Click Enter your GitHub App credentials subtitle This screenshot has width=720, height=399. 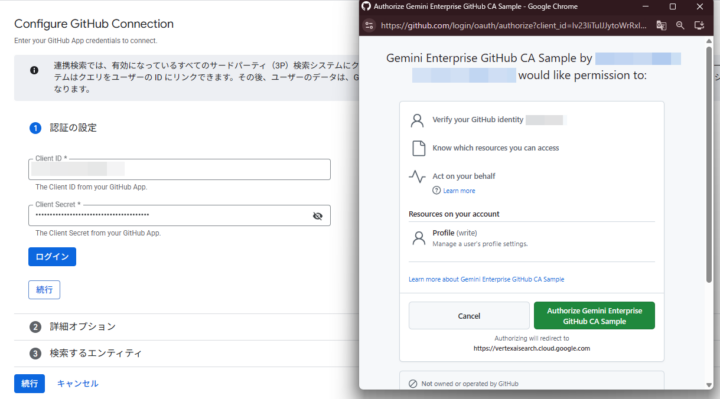(85, 41)
